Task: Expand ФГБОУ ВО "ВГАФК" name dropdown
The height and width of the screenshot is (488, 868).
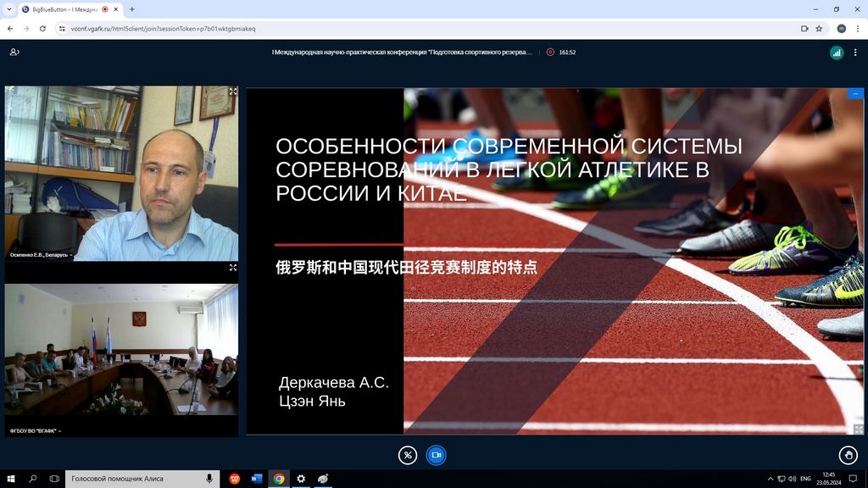Action: click(x=36, y=430)
